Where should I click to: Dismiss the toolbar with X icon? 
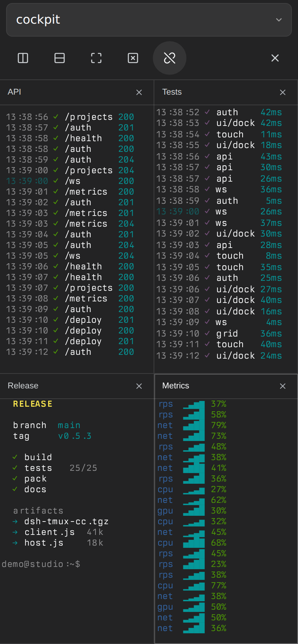[275, 58]
